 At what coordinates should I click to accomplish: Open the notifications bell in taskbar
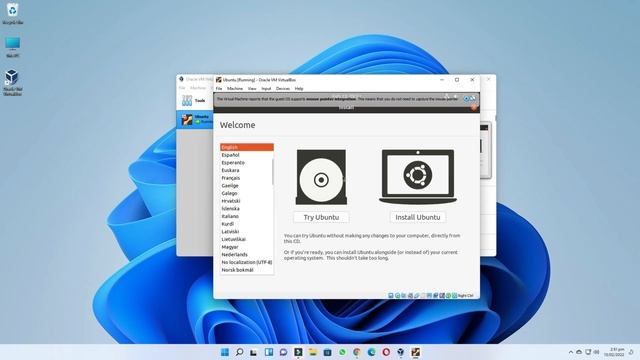click(x=631, y=352)
